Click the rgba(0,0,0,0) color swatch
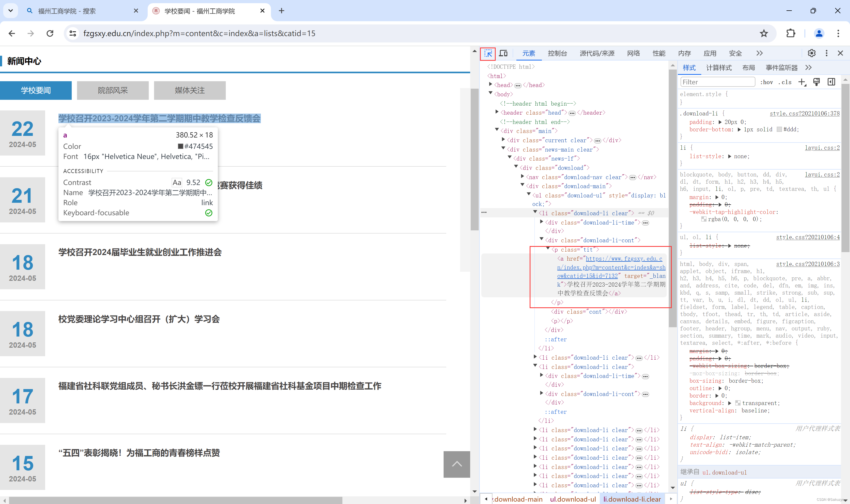Screen dimensions: 850x504 pos(704,219)
